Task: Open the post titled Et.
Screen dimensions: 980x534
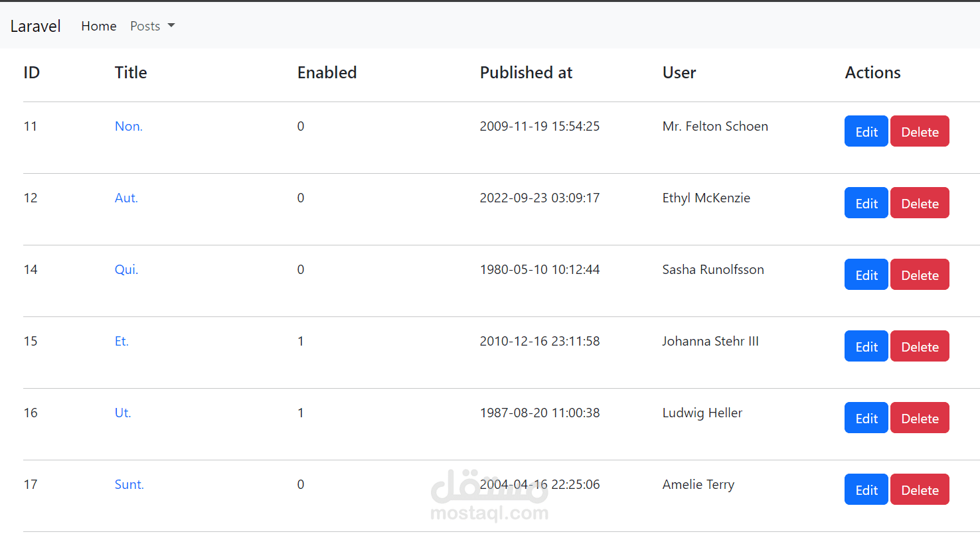Action: 122,341
